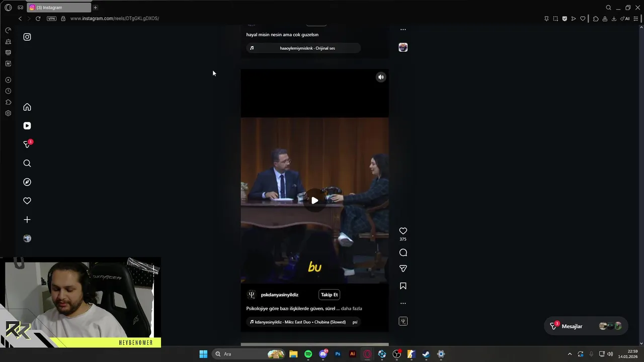This screenshot has height=362, width=644.
Task: Go to Instagram Home
Action: [27, 107]
